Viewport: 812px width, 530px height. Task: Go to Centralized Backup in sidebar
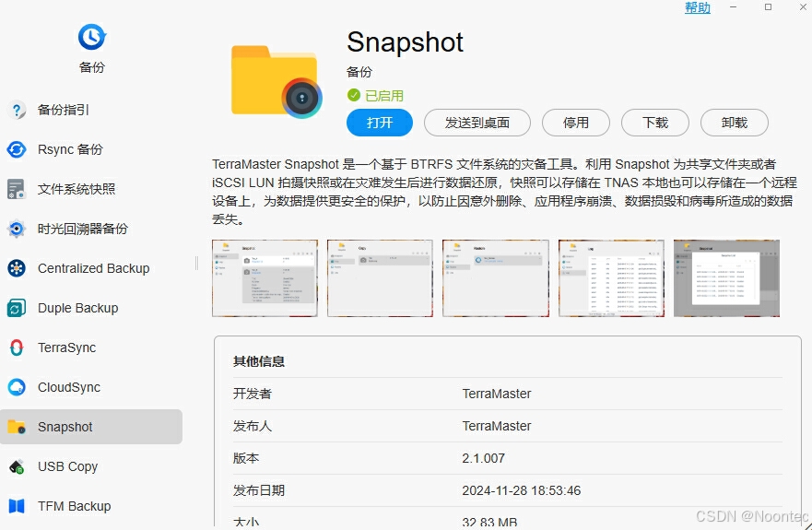pos(91,268)
